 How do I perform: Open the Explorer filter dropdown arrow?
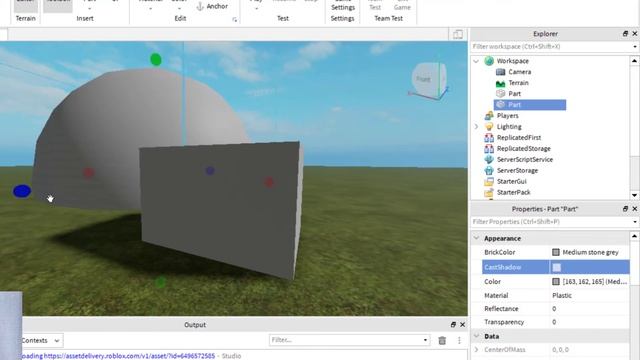pos(635,47)
